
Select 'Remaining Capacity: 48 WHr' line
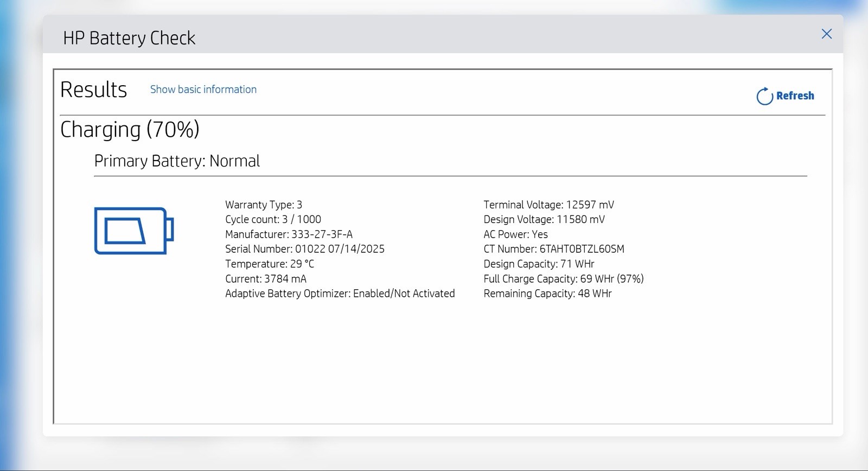(x=547, y=294)
